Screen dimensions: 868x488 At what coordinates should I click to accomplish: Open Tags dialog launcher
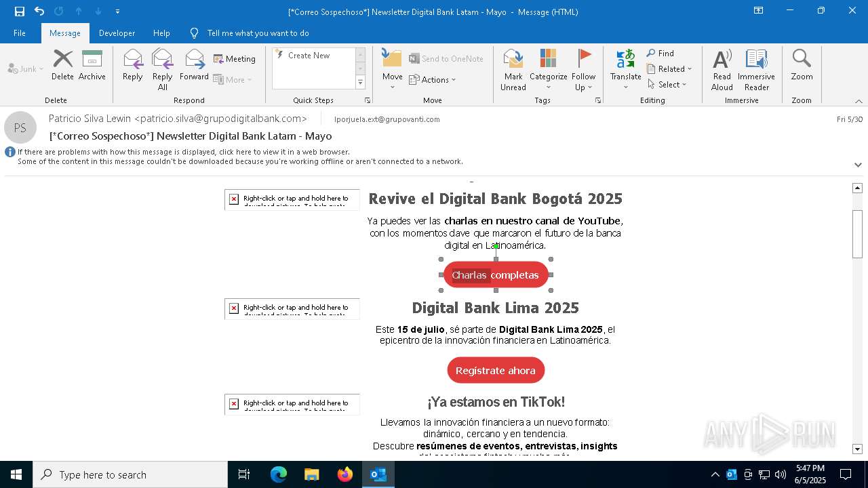click(598, 100)
